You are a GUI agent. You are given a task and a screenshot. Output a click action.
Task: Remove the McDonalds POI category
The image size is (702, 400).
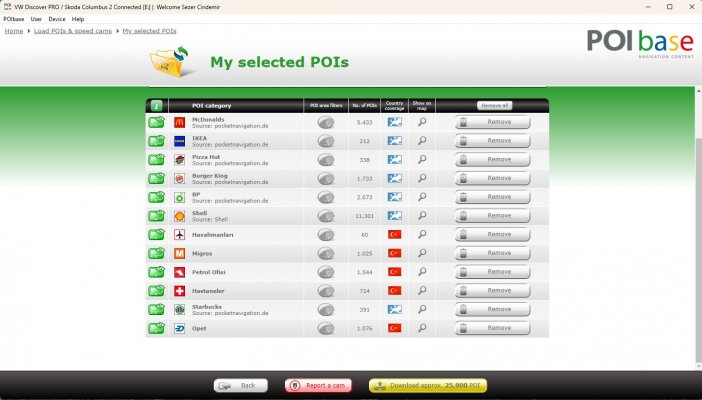coord(492,122)
